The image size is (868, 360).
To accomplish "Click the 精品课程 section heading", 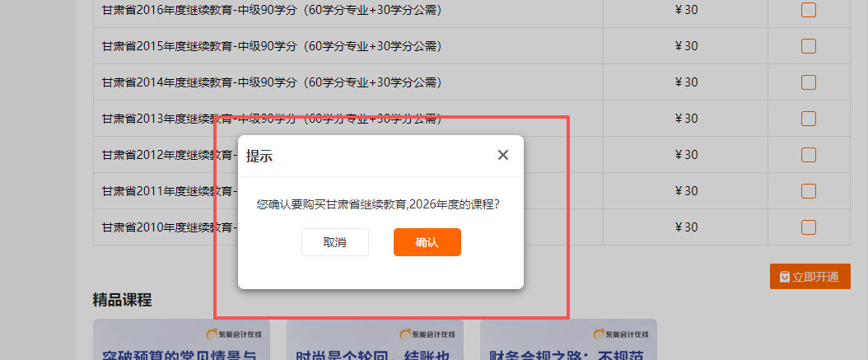I will (x=123, y=300).
